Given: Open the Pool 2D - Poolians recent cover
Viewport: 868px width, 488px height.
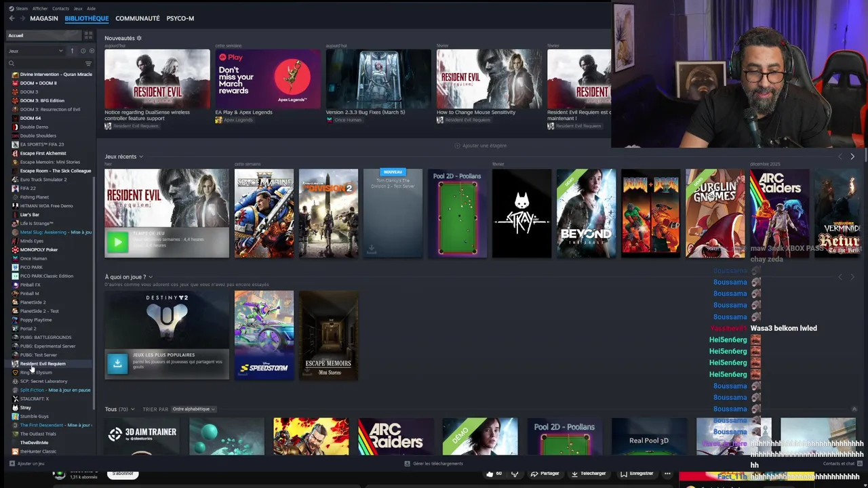Looking at the screenshot, I should [457, 213].
